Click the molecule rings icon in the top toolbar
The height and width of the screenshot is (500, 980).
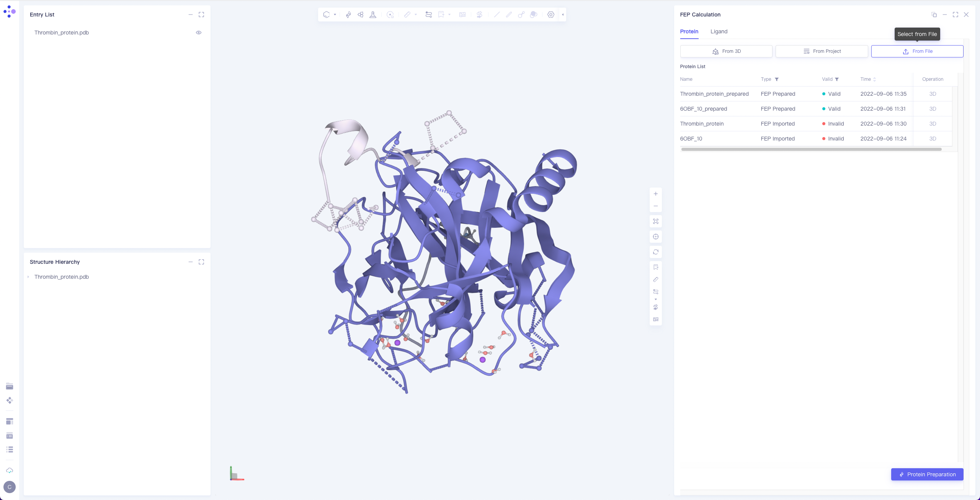(x=361, y=15)
